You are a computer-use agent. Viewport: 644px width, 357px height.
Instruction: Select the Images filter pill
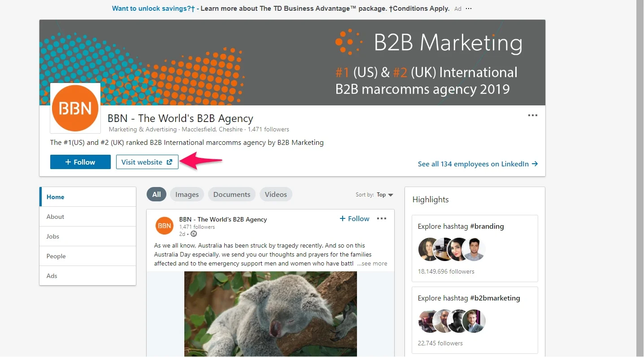pyautogui.click(x=187, y=194)
